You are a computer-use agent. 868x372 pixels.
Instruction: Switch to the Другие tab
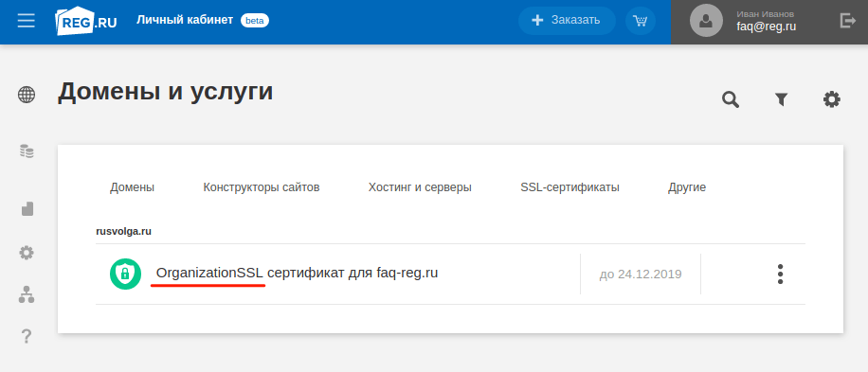pos(687,187)
